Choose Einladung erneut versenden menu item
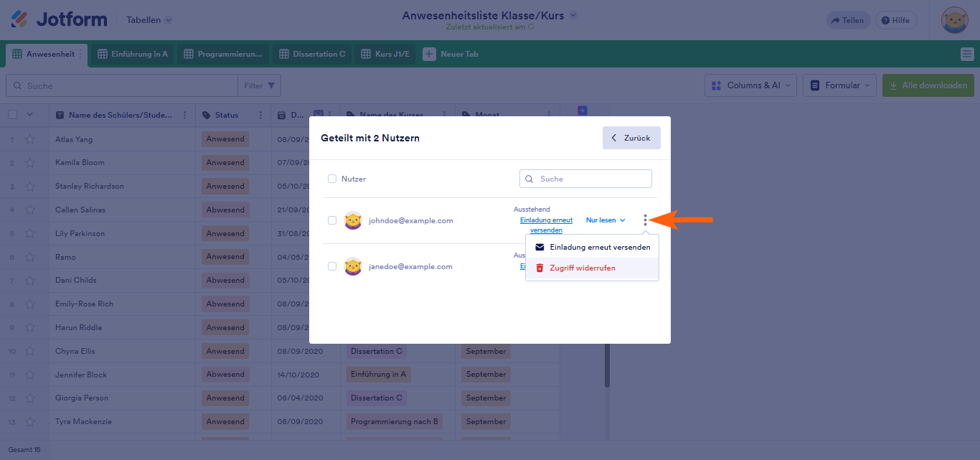The width and height of the screenshot is (980, 460). (600, 247)
